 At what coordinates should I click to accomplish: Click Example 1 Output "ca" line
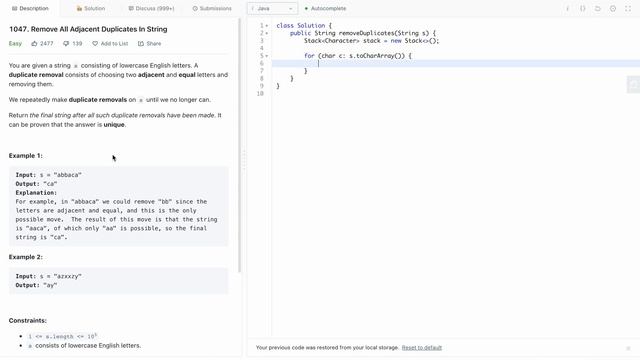[36, 184]
